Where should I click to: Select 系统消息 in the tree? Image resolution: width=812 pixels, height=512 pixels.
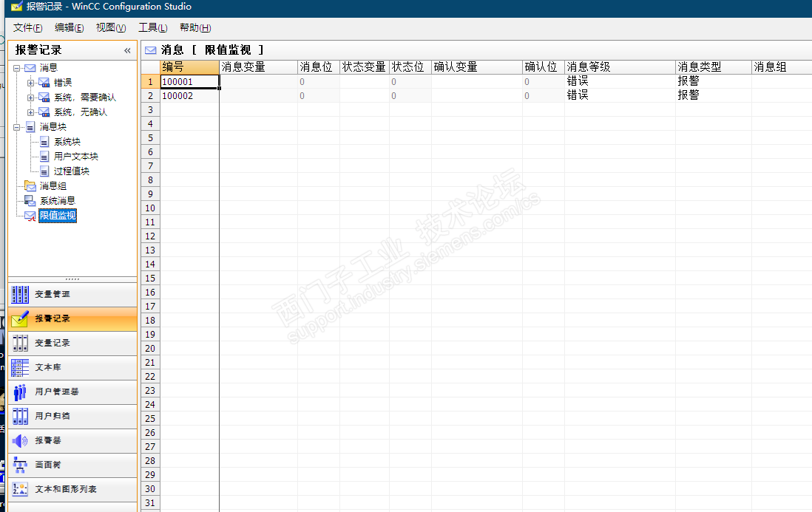[x=58, y=201]
